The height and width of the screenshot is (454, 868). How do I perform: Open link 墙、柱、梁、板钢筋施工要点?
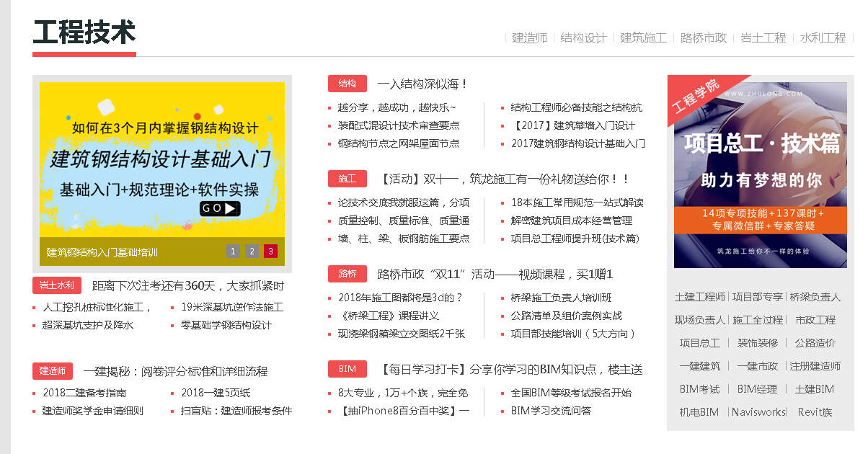point(404,239)
